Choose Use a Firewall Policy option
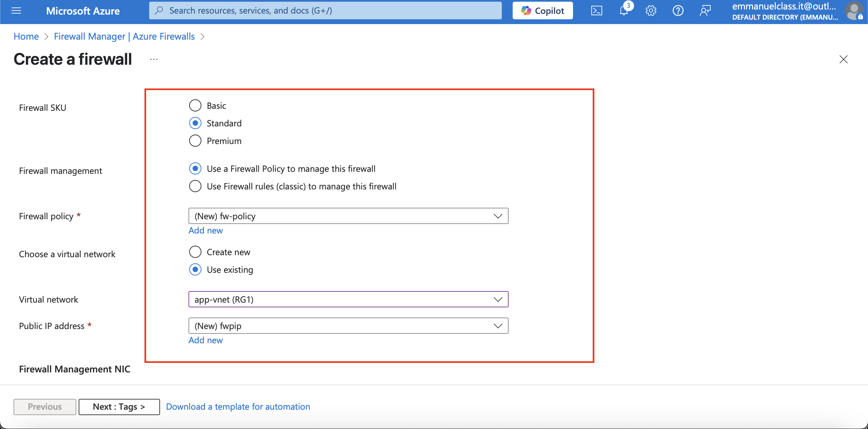This screenshot has width=868, height=429. click(195, 168)
